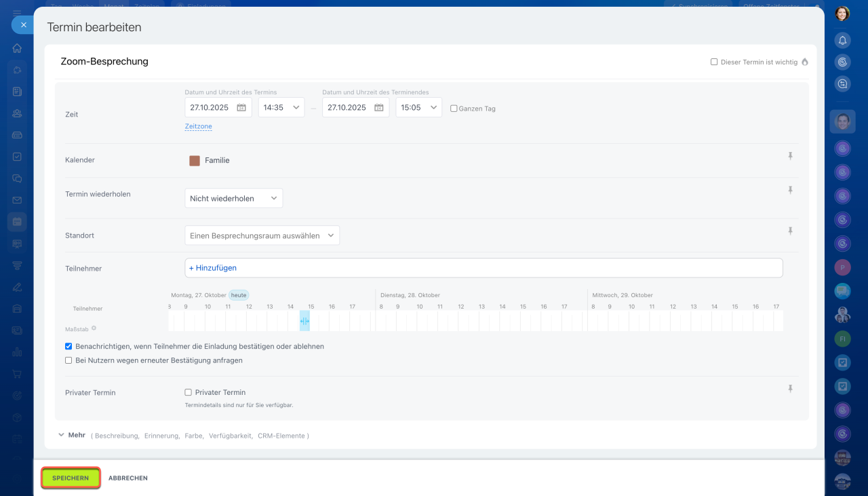Click the Maßstab gear icon
868x496 pixels.
point(94,328)
